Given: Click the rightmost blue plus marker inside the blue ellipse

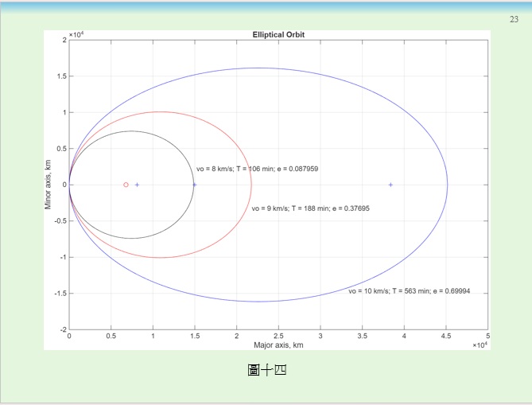Looking at the screenshot, I should pos(390,185).
